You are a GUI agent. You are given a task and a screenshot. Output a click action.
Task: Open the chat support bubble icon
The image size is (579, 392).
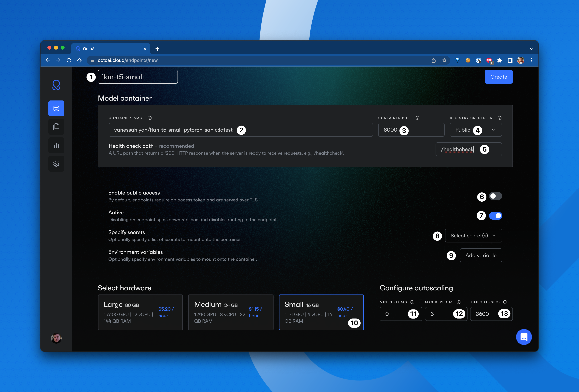click(x=524, y=337)
